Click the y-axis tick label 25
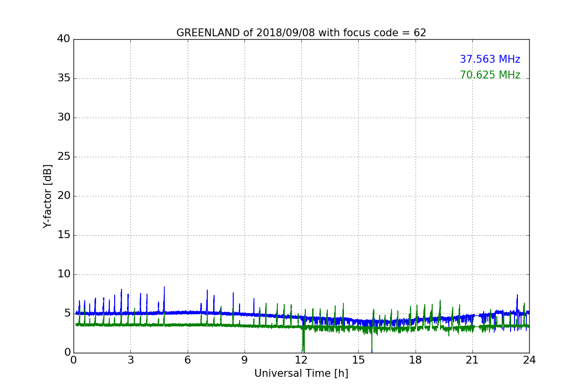Image resolution: width=588 pixels, height=392 pixels. pos(64,156)
